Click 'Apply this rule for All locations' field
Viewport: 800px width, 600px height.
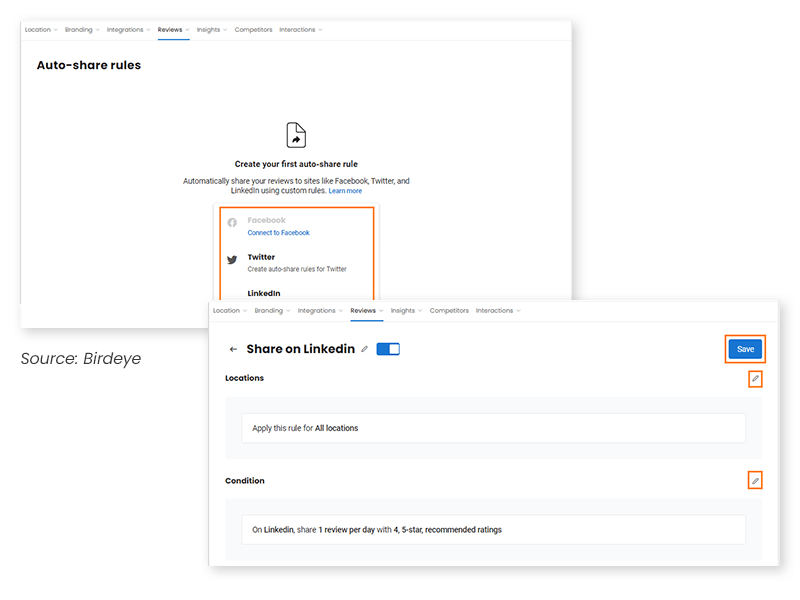pyautogui.click(x=493, y=428)
